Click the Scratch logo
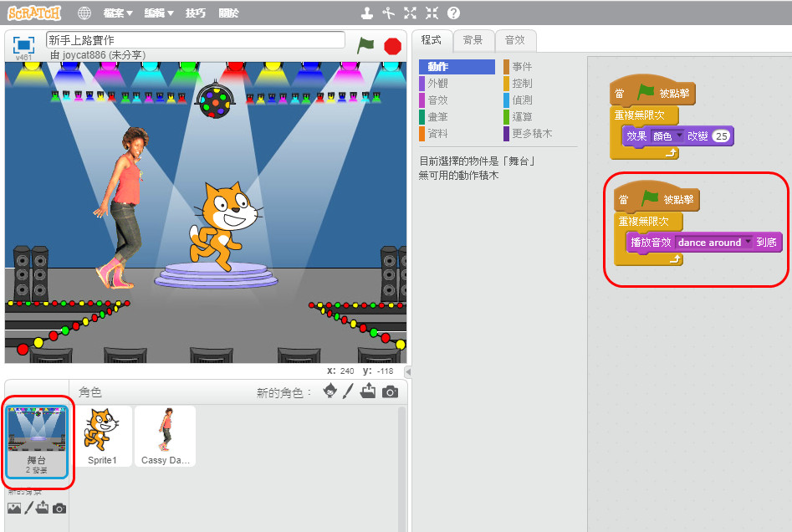Screen dimensions: 792x532 33,13
